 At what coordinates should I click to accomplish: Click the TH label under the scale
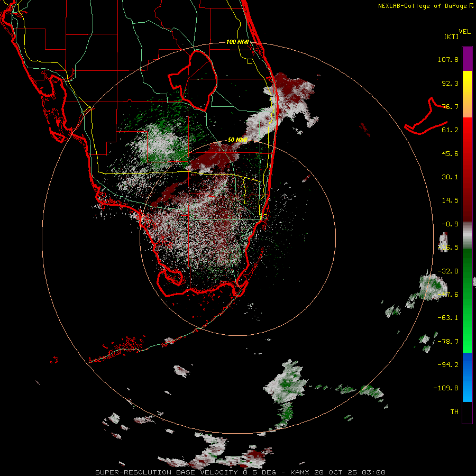point(454,412)
